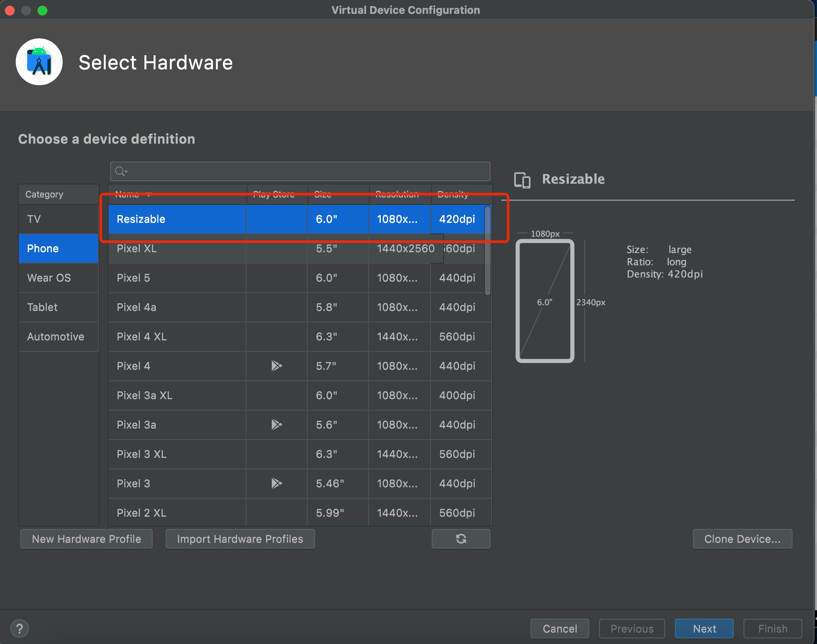Screen dimensions: 817x644
Task: Select the Pixel 3 device name
Action: (133, 484)
